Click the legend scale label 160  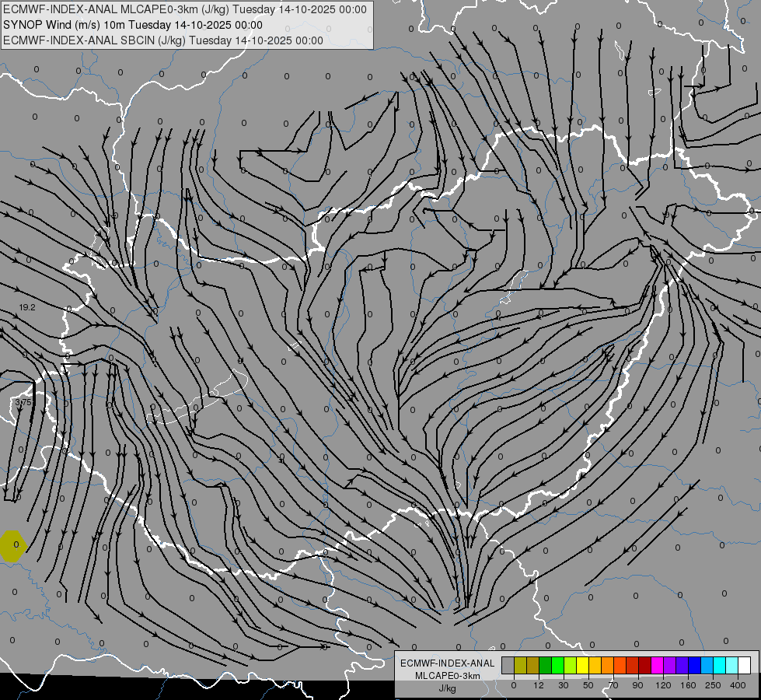[x=688, y=685]
